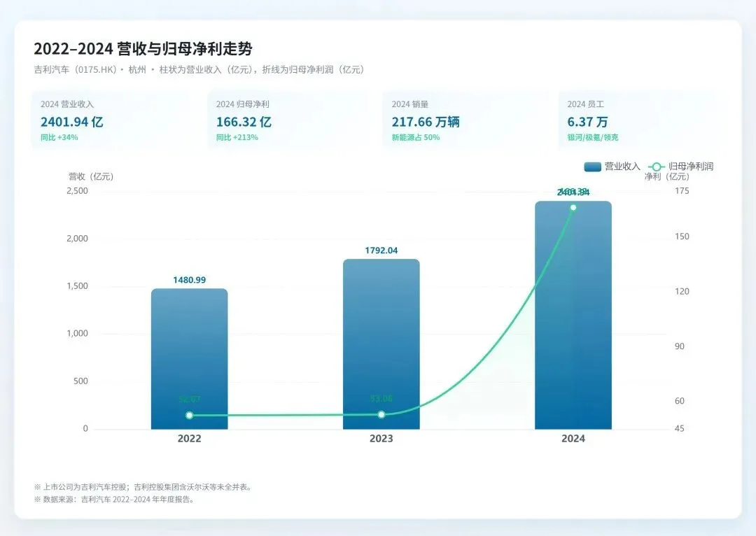
Task: Click the 1,000 left axis tick
Action: pos(77,334)
